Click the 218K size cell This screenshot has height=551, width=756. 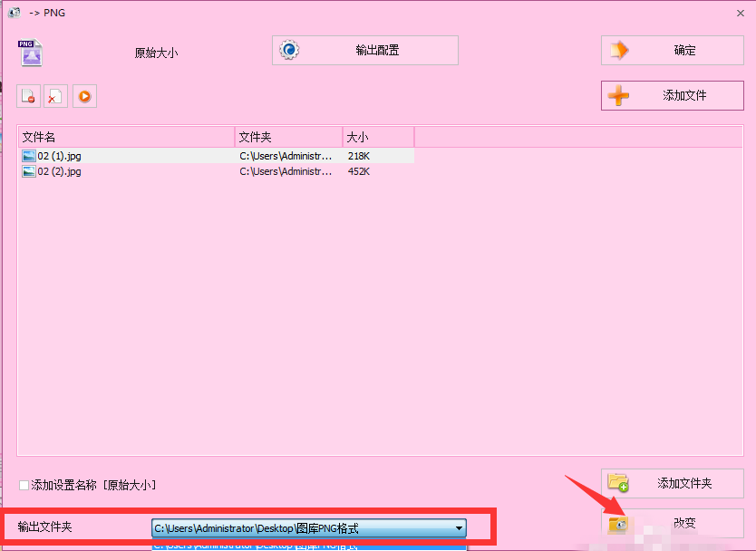click(x=359, y=156)
